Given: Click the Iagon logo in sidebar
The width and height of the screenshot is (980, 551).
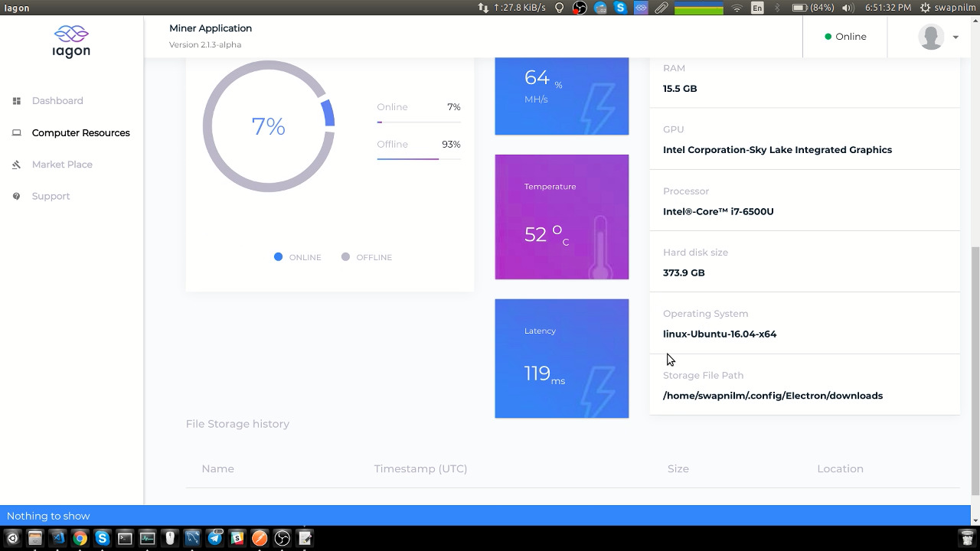Looking at the screenshot, I should click(71, 41).
